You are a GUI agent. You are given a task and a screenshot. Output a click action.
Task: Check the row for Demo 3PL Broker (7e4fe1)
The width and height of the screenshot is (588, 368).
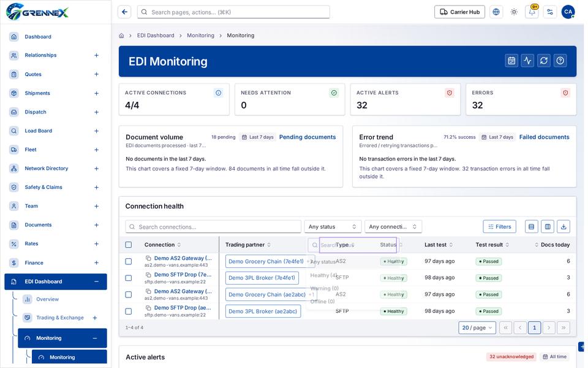tap(129, 278)
